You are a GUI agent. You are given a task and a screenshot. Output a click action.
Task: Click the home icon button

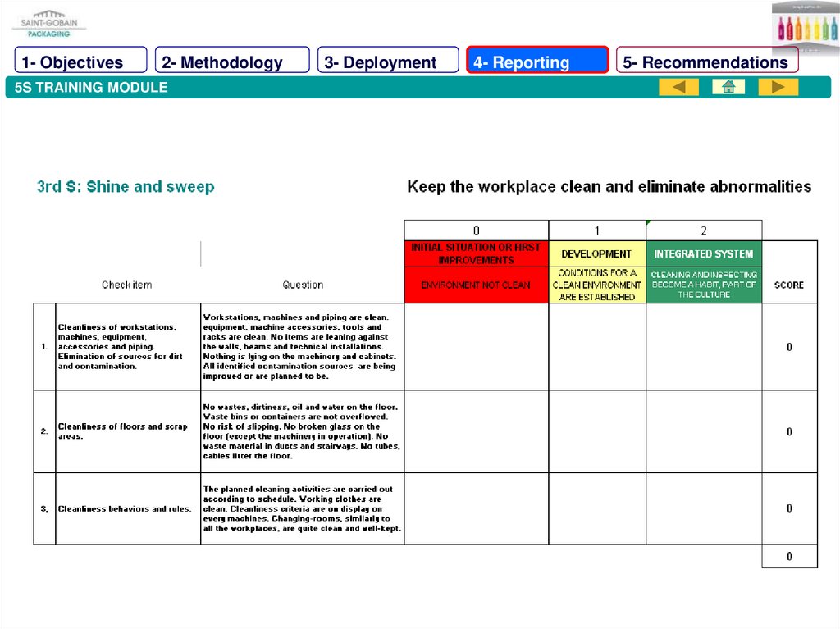[x=728, y=87]
